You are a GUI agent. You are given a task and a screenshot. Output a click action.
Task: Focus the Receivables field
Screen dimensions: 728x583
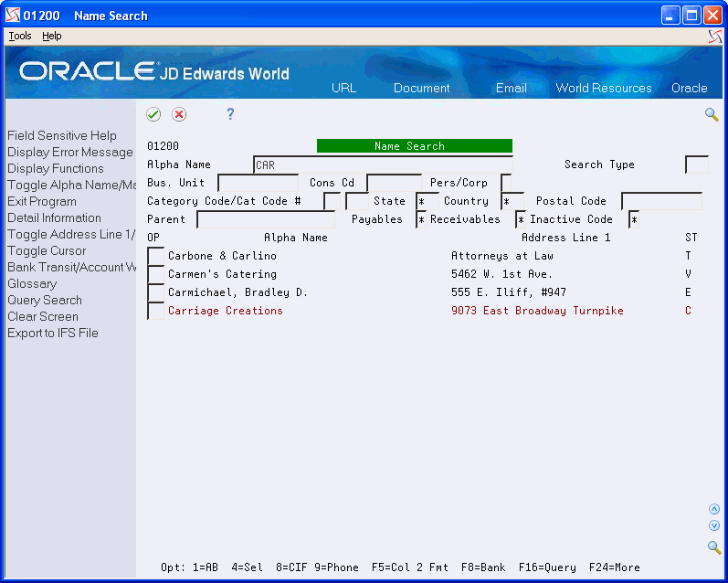coord(521,219)
